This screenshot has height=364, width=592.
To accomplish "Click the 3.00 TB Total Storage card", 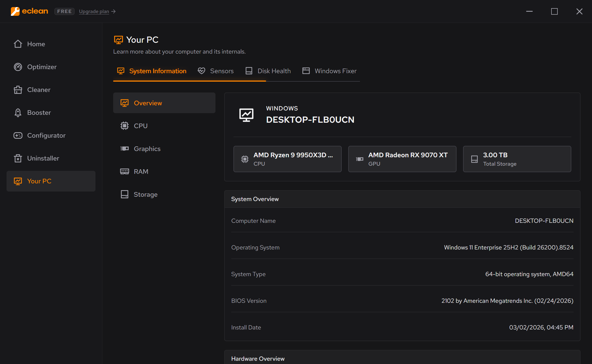I will tap(517, 159).
